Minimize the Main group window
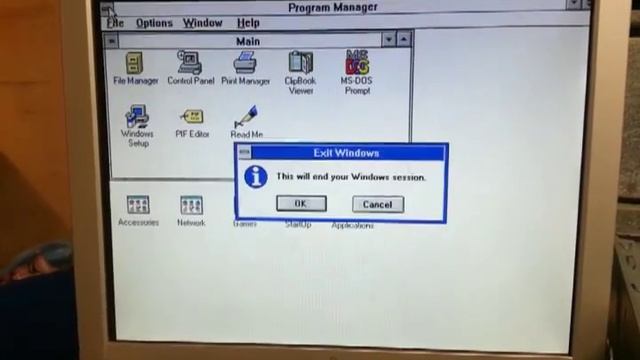The image size is (640, 360). click(x=389, y=40)
